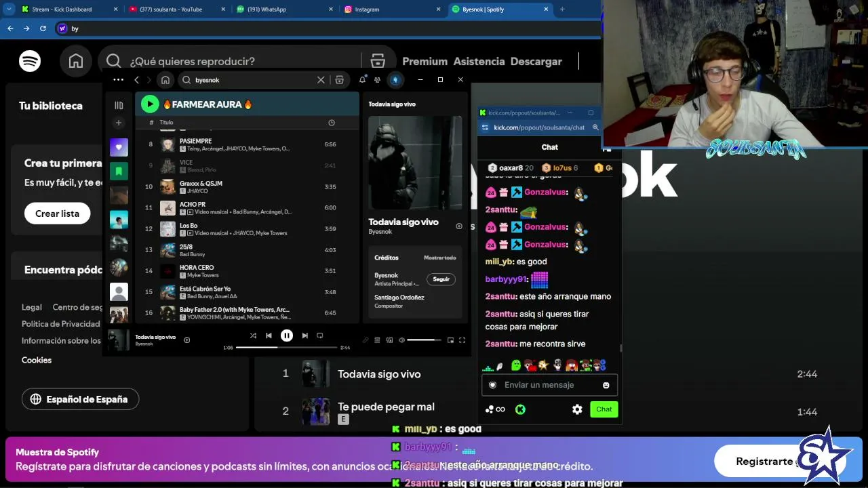The width and height of the screenshot is (868, 488).
Task: Click the green Kick logo below the message box
Action: (520, 409)
